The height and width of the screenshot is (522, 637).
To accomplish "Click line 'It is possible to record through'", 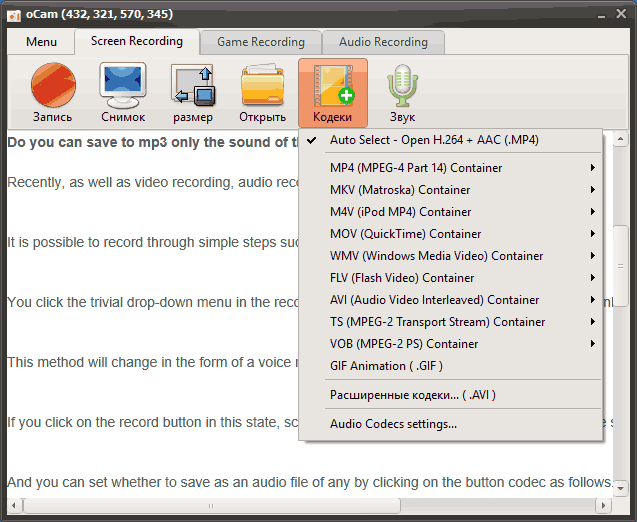I will pos(153,242).
